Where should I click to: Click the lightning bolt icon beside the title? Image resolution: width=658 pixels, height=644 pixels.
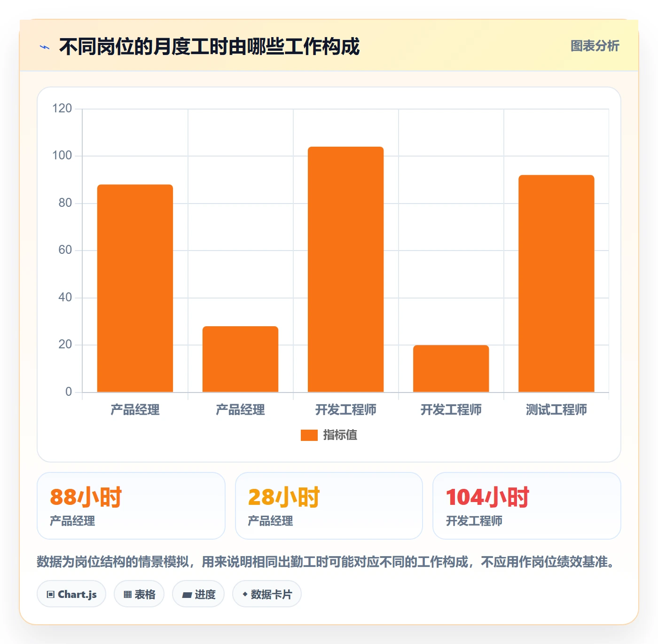tap(45, 47)
